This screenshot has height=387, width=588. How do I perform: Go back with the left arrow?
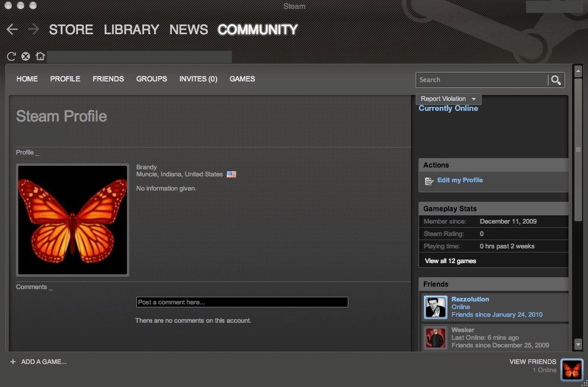click(x=12, y=29)
